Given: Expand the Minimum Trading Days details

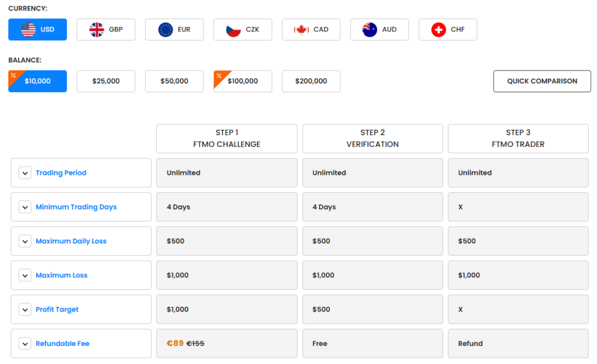Looking at the screenshot, I should coord(24,207).
